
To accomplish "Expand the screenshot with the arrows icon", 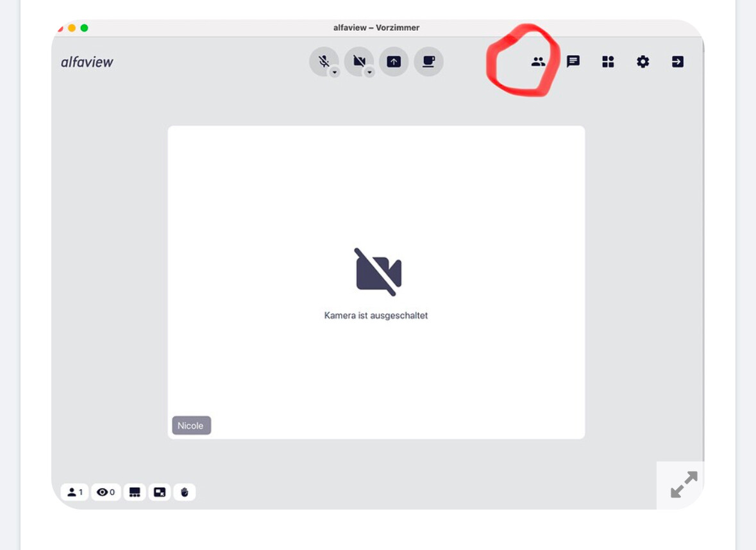I will pos(684,485).
